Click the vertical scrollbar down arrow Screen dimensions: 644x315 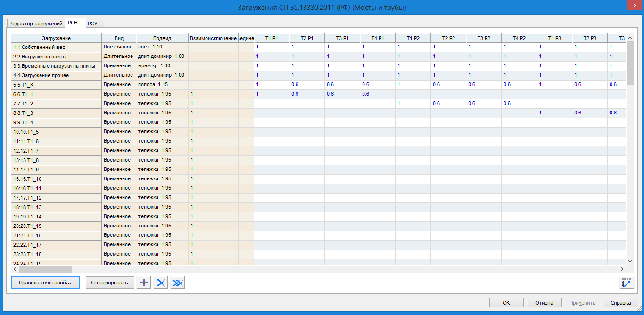click(x=630, y=260)
